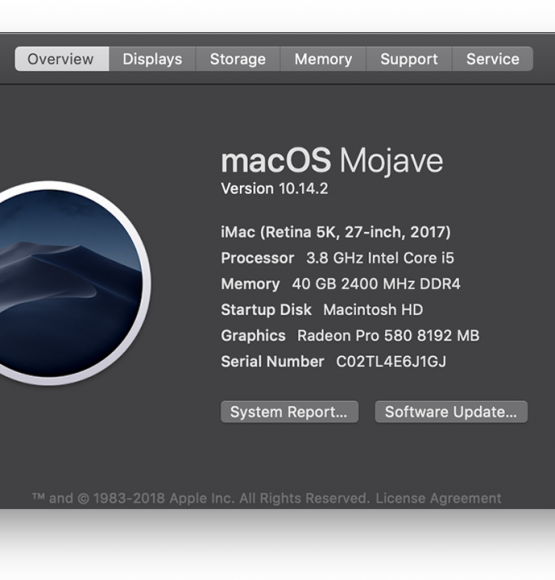
Task: Click the Software Update button
Action: click(451, 412)
